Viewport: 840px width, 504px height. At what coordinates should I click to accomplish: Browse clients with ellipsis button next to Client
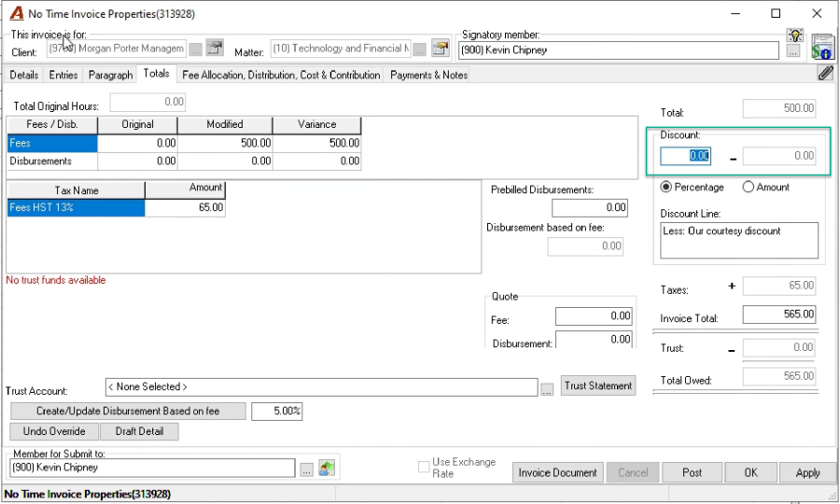(196, 49)
